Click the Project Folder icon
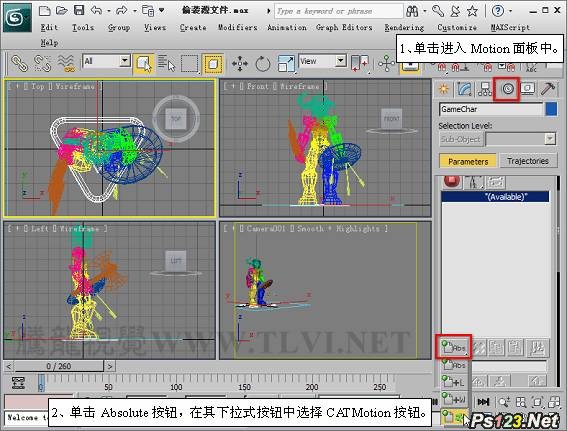Image resolution: width=567 pixels, height=431 pixels. pyautogui.click(x=148, y=11)
